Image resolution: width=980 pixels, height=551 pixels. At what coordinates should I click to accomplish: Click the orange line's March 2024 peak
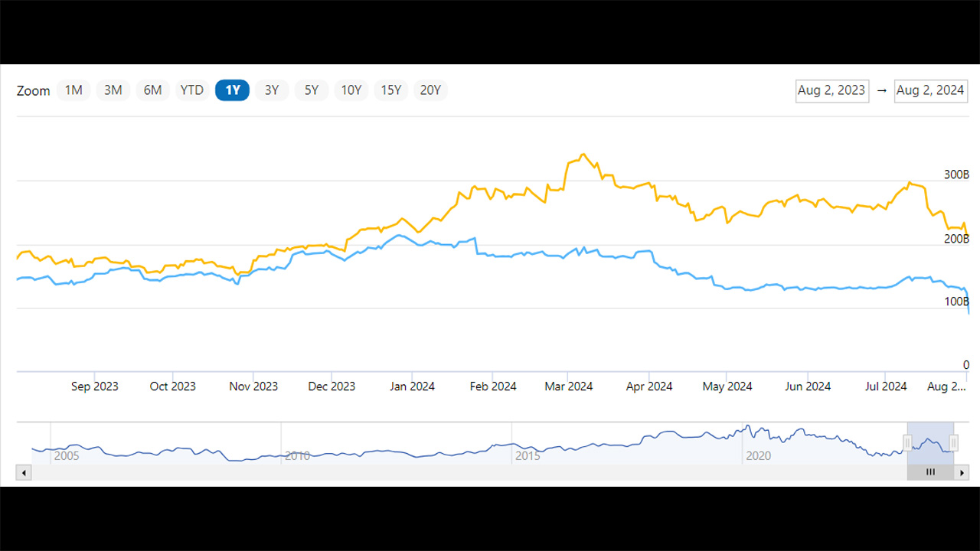click(x=583, y=155)
